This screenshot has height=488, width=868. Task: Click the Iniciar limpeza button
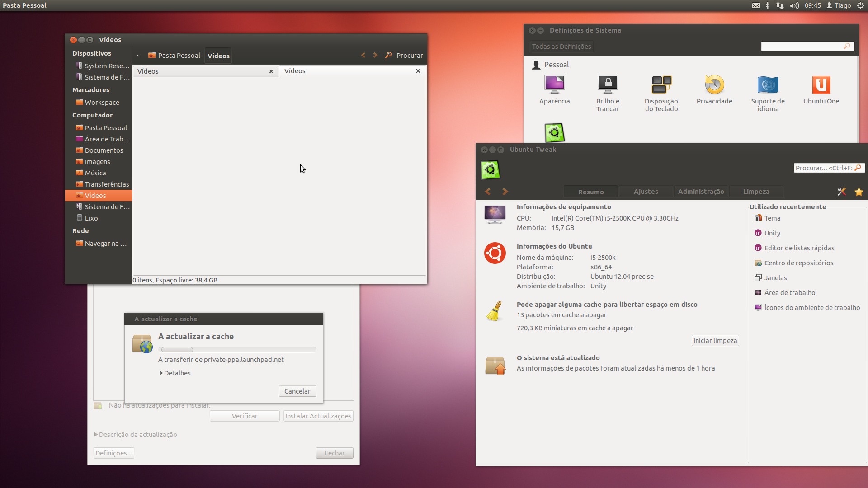pyautogui.click(x=715, y=341)
